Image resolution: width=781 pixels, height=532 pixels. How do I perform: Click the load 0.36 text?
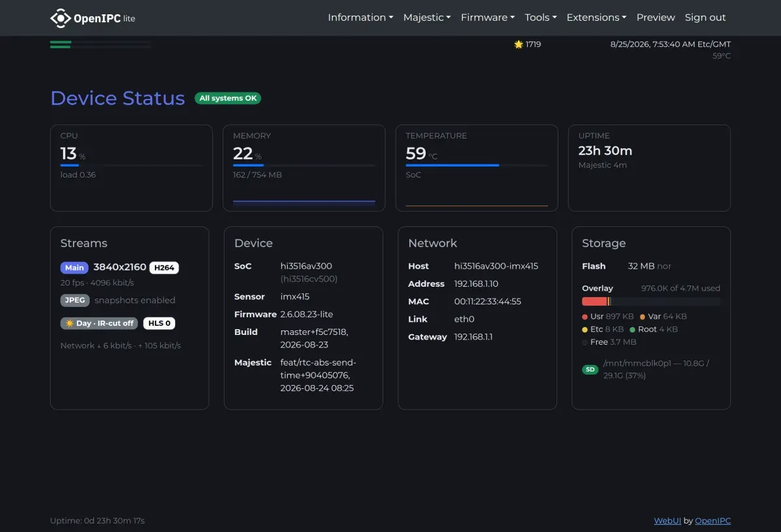point(78,175)
